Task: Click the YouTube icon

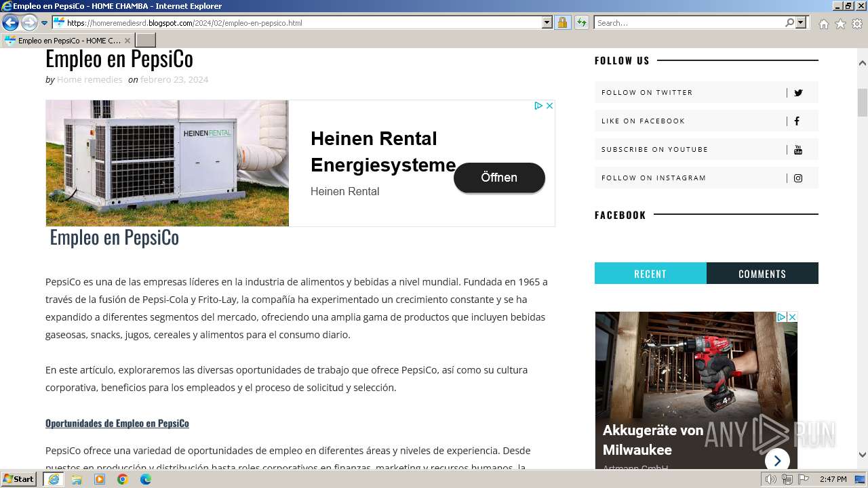Action: [x=798, y=150]
